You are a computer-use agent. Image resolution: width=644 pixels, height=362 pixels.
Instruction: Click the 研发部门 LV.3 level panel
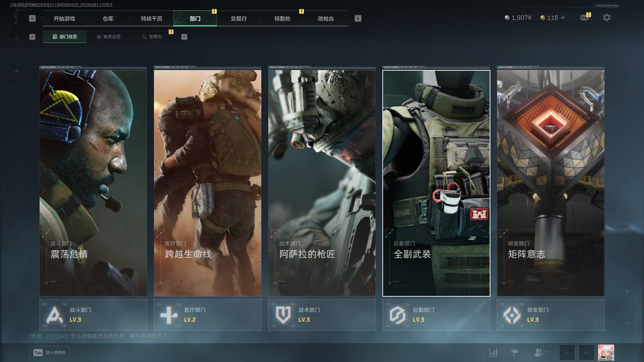point(551,315)
